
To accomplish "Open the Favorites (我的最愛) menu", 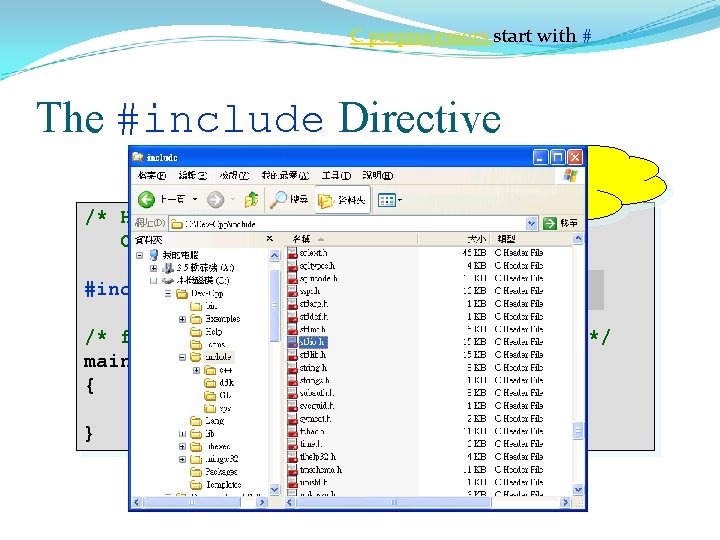I will click(x=285, y=175).
